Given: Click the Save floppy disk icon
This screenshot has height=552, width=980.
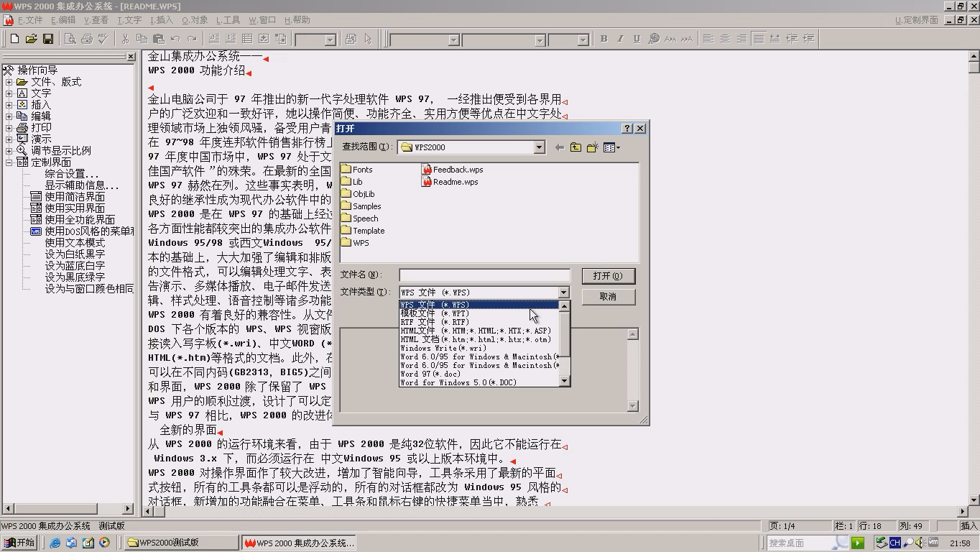Looking at the screenshot, I should tap(48, 39).
